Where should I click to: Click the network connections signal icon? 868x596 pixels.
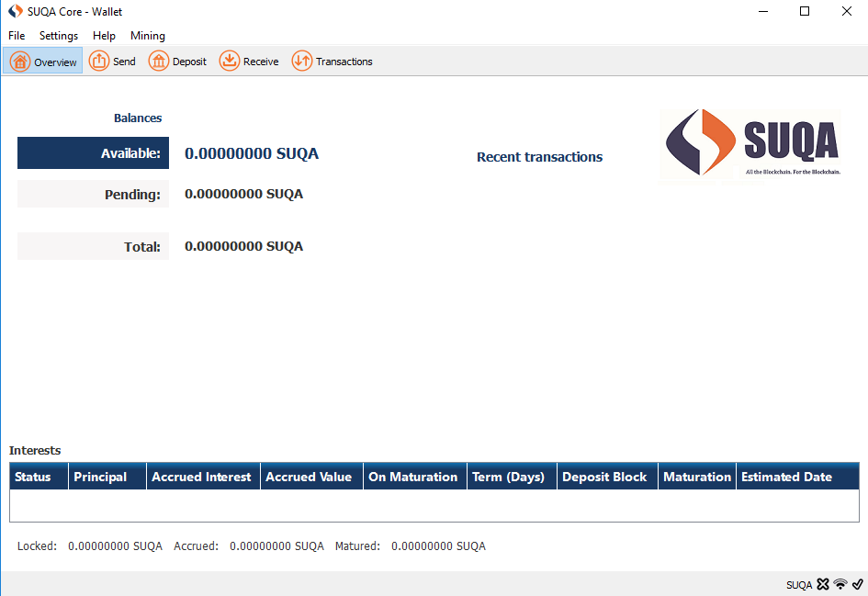(x=840, y=584)
